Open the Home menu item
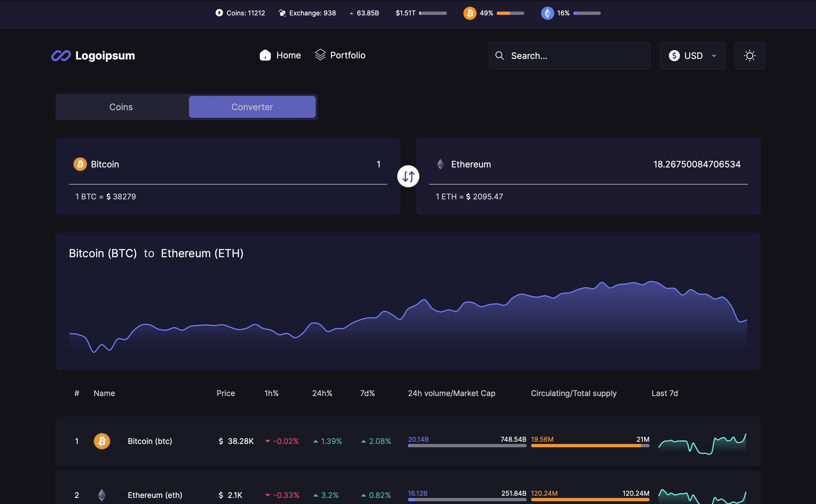 (280, 55)
